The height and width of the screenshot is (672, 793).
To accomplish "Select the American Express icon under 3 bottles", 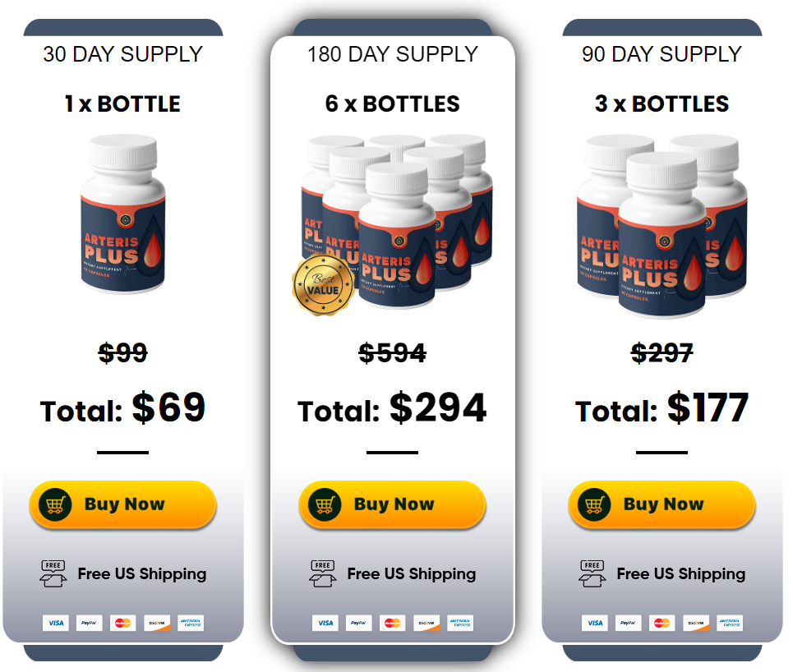I will [x=728, y=623].
